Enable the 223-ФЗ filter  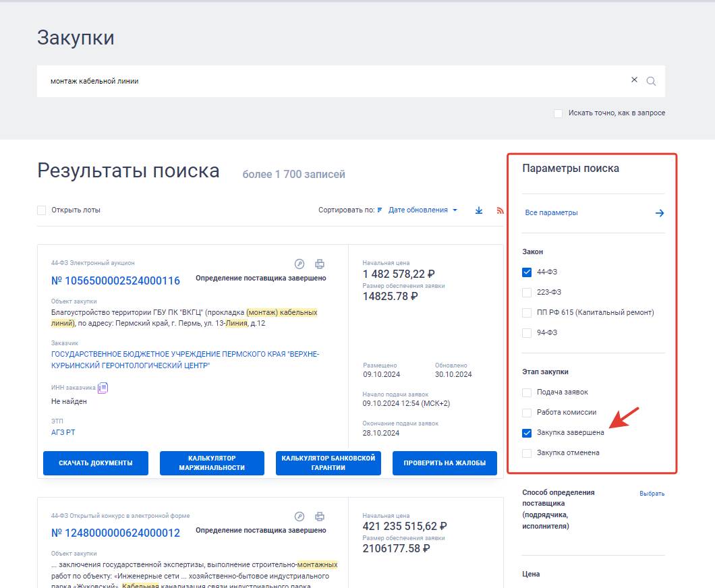pyautogui.click(x=526, y=292)
